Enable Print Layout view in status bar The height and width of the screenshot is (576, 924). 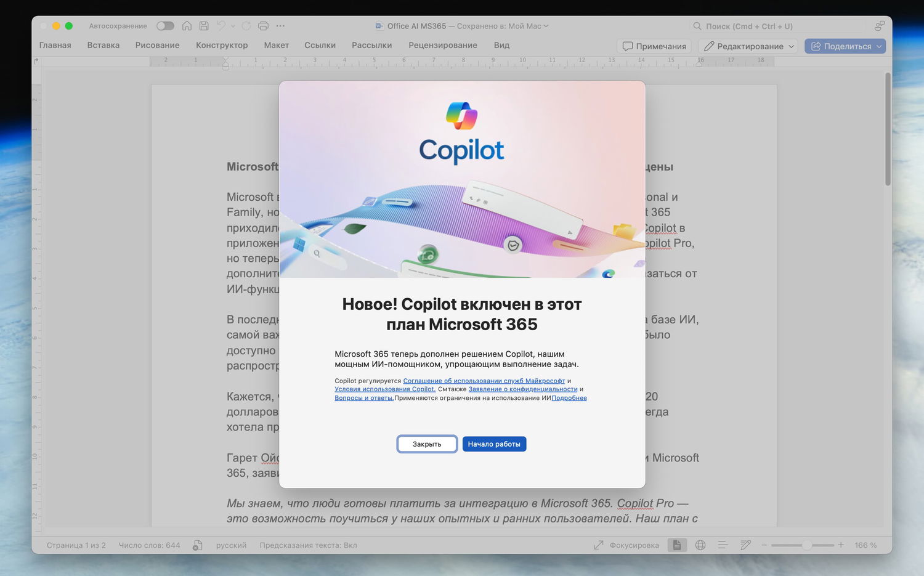tap(677, 545)
